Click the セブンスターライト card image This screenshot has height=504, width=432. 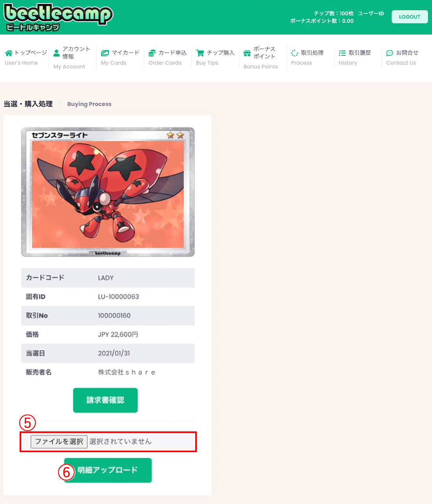point(108,192)
